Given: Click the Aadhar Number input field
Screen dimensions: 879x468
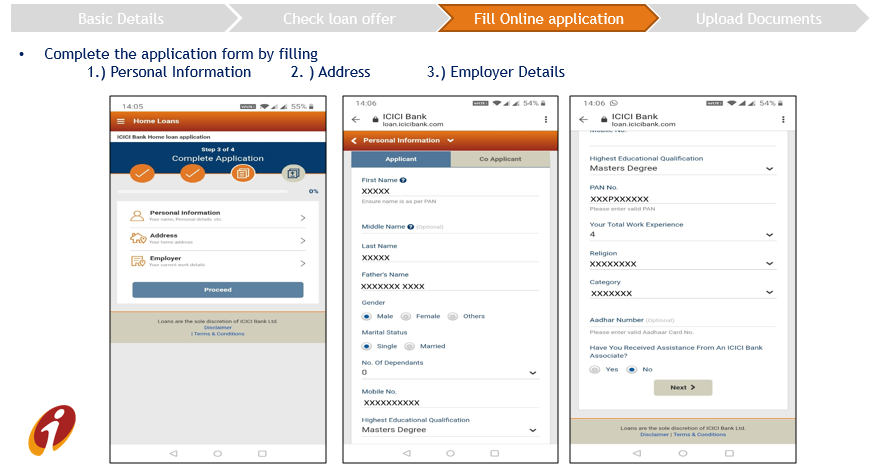Looking at the screenshot, I should [682, 320].
